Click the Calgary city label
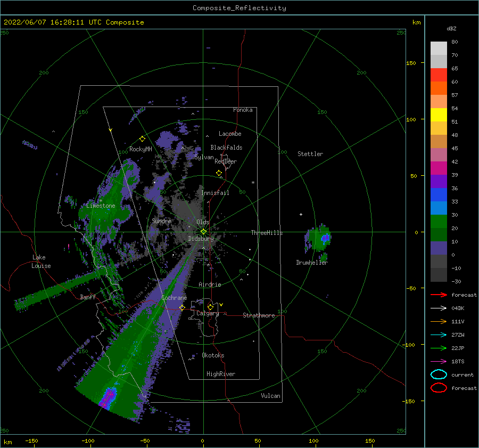The image size is (479, 448). click(208, 313)
